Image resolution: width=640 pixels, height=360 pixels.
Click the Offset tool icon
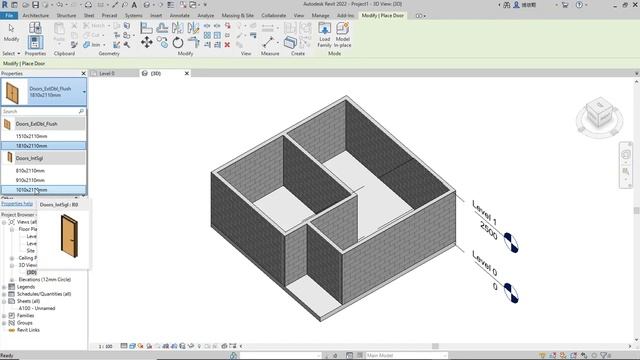pos(162,28)
